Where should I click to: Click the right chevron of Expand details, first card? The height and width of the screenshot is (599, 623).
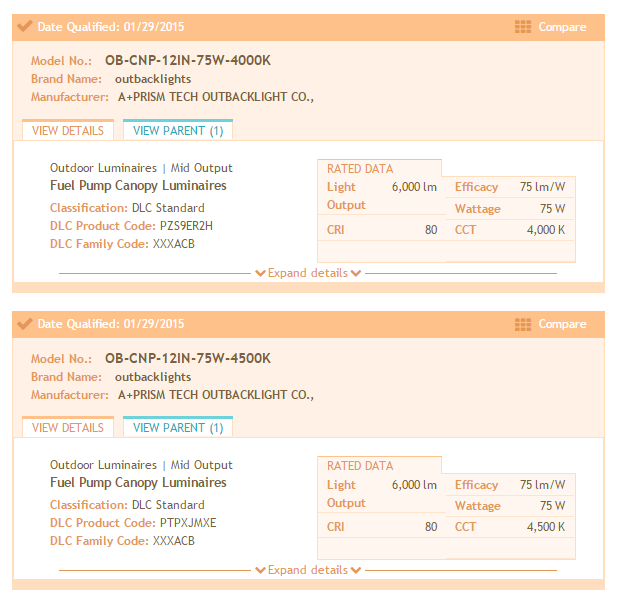356,273
